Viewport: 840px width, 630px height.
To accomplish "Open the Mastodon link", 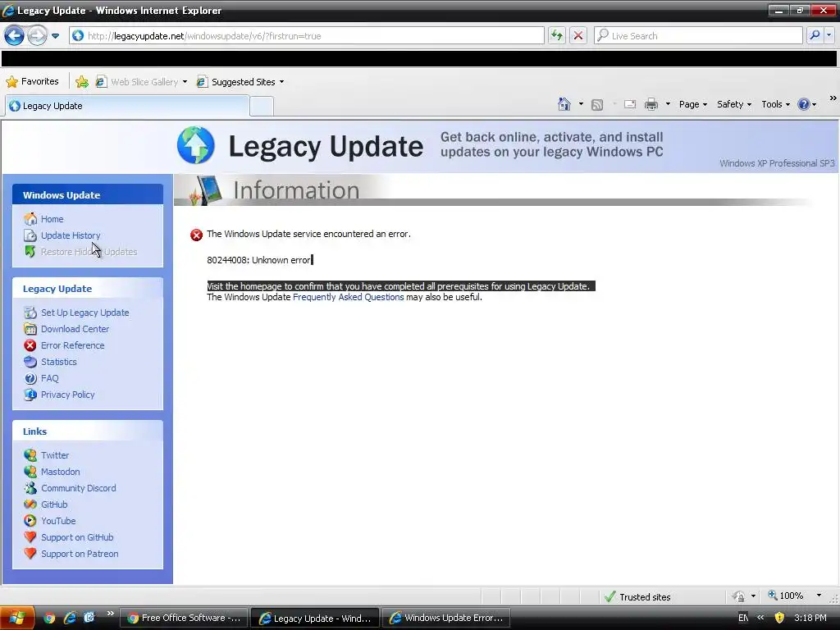I will pyautogui.click(x=61, y=472).
